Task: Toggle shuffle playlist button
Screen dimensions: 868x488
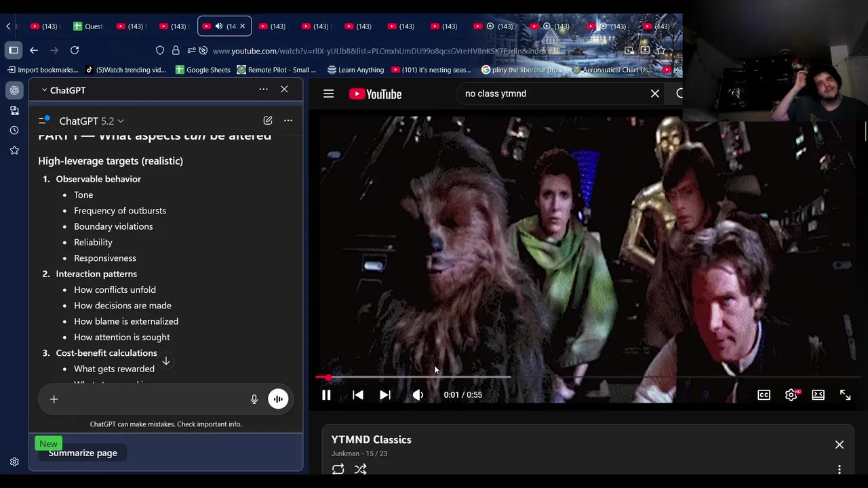Action: pyautogui.click(x=361, y=469)
